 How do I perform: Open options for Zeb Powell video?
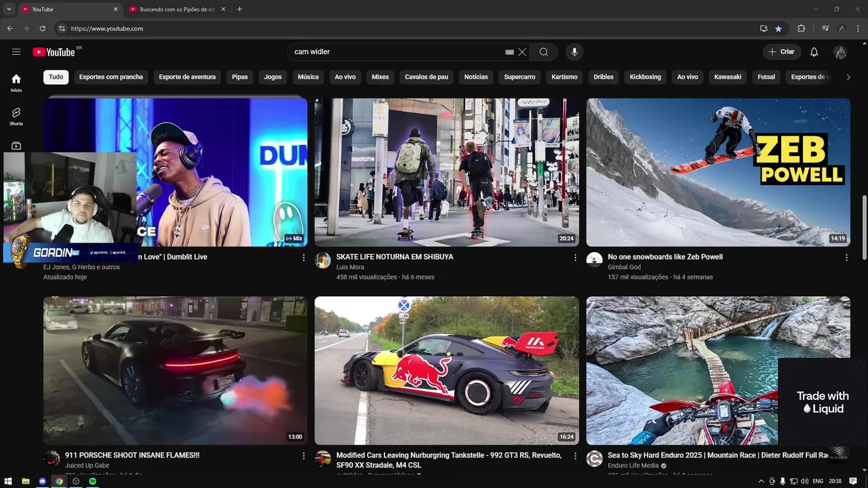pyautogui.click(x=846, y=258)
